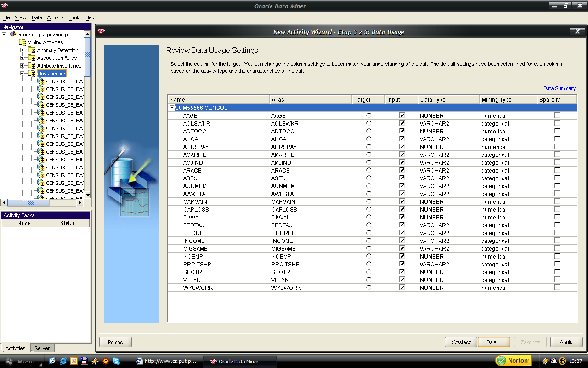Viewport: 588px width, 368px height.
Task: Open the File menu
Action: click(x=6, y=17)
